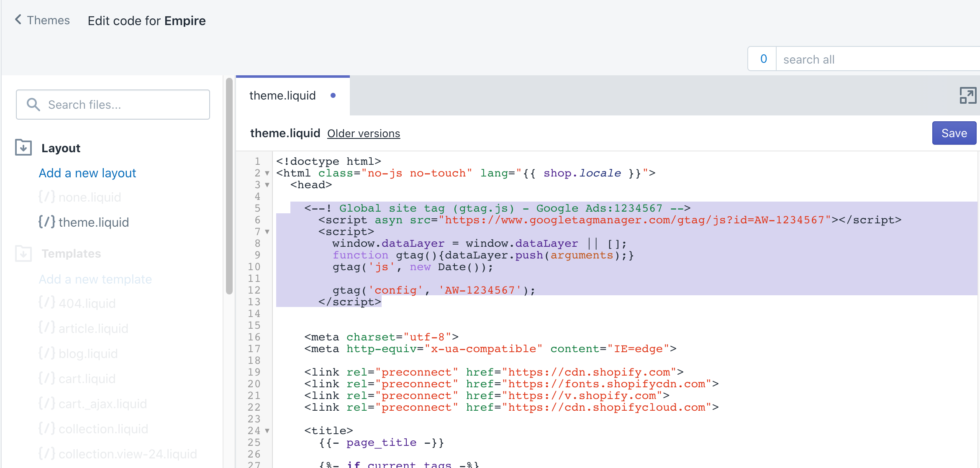Click the sidebar vertical scrollbar
Screen dimensions: 980x468
point(229,186)
